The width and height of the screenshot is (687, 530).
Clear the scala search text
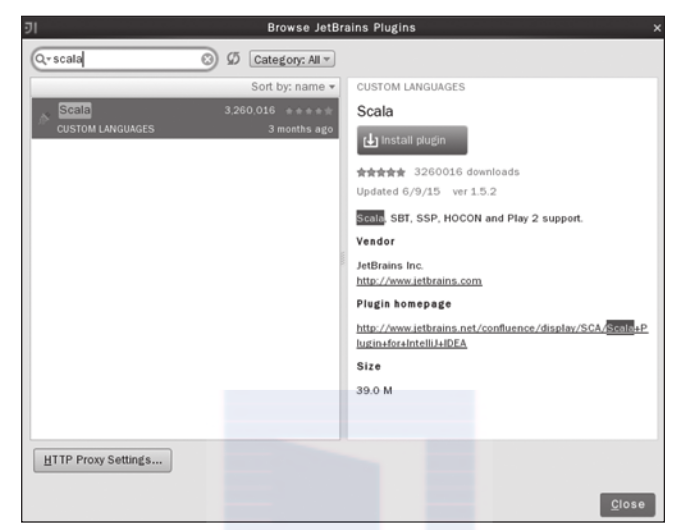pos(207,59)
